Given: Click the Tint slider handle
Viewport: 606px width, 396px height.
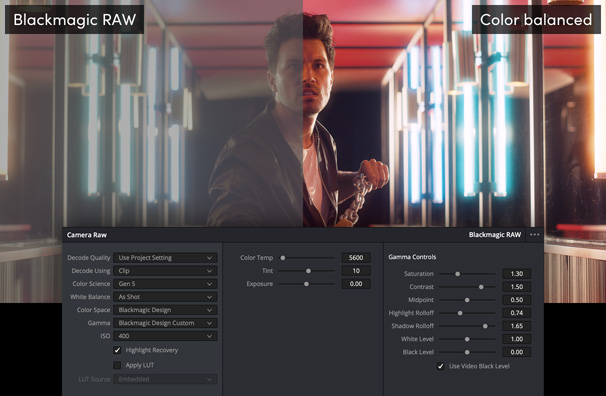Looking at the screenshot, I should coord(308,271).
